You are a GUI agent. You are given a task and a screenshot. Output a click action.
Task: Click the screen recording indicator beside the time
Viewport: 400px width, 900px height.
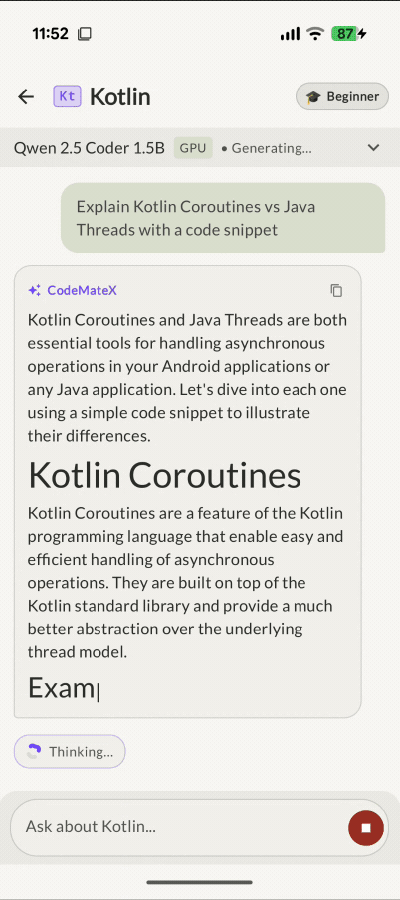84,34
